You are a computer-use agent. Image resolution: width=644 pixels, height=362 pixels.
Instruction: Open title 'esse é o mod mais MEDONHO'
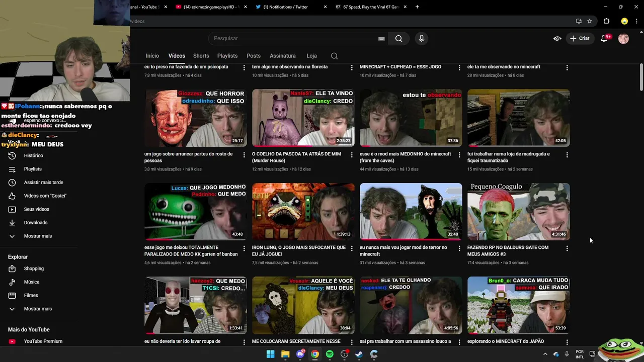(x=405, y=157)
